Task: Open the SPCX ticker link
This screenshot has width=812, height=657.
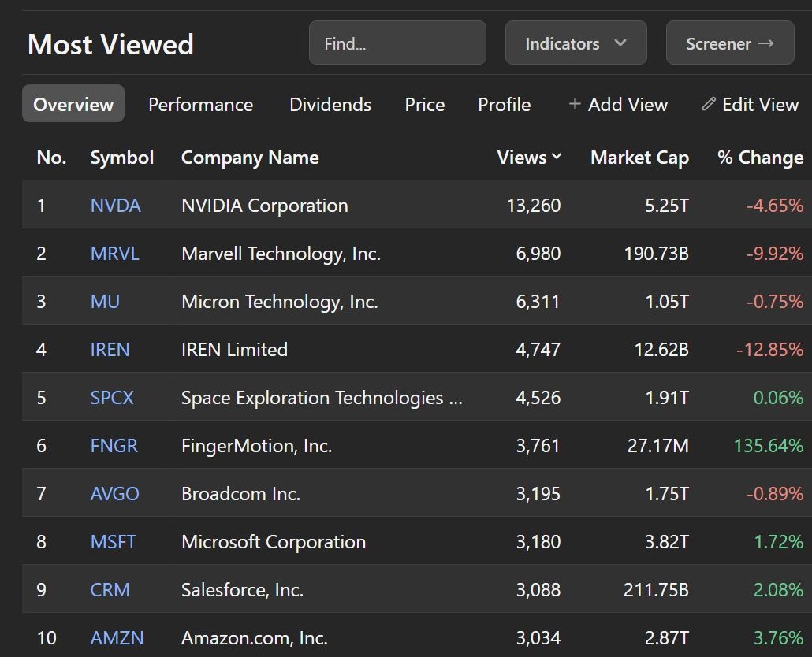Action: pos(112,397)
